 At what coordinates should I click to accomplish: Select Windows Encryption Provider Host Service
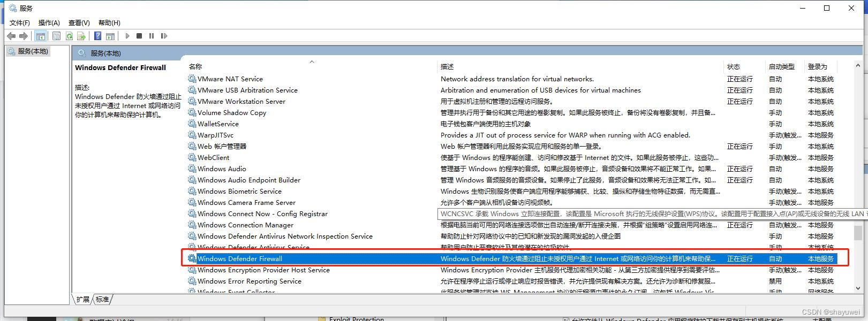263,270
